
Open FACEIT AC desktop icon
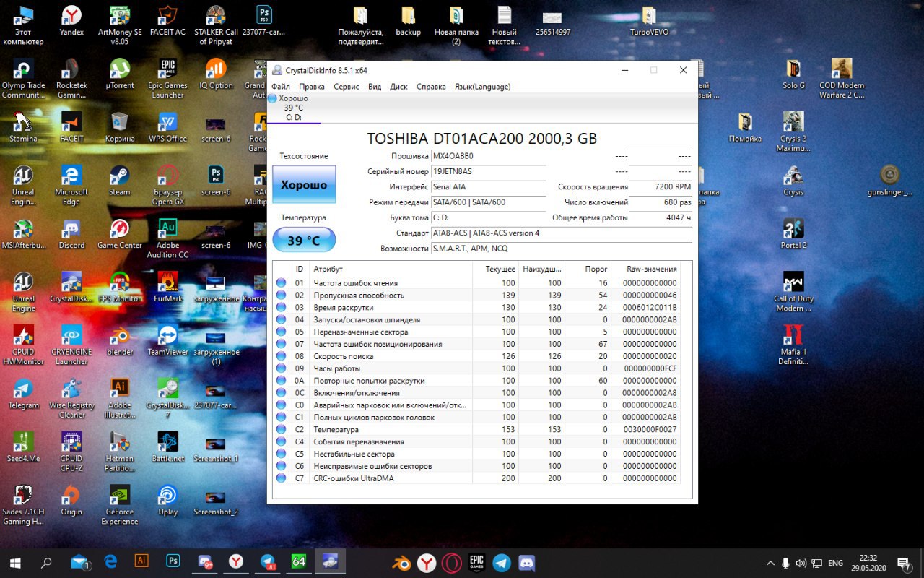click(167, 21)
